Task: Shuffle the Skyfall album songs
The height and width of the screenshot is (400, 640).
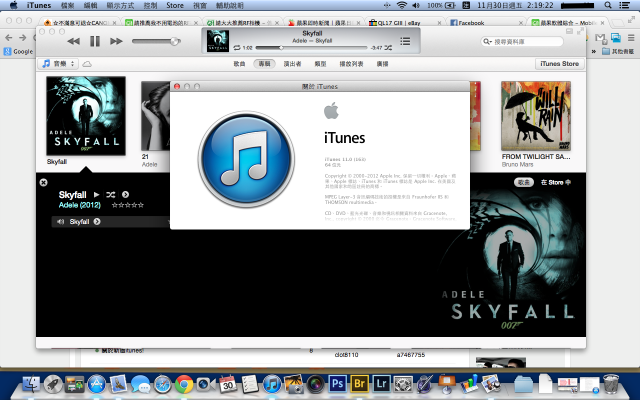Action: (x=111, y=195)
